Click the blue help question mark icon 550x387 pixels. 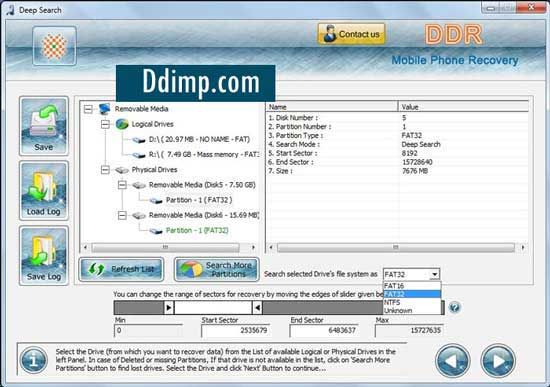[454, 308]
